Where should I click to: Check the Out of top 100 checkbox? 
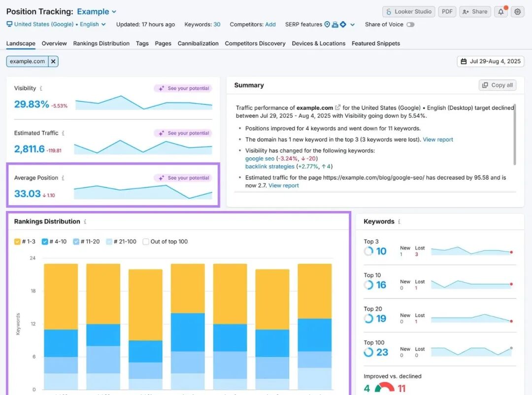pyautogui.click(x=146, y=242)
